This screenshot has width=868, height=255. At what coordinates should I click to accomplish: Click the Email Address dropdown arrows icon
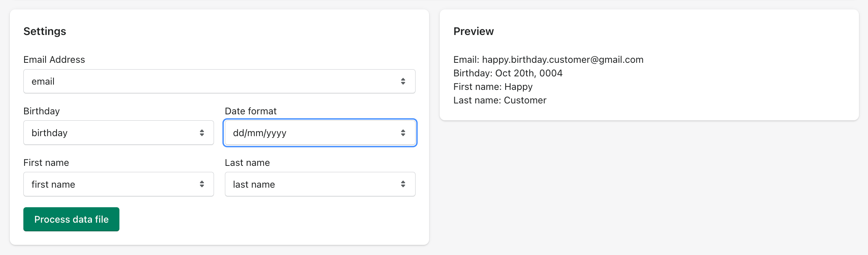tap(403, 81)
